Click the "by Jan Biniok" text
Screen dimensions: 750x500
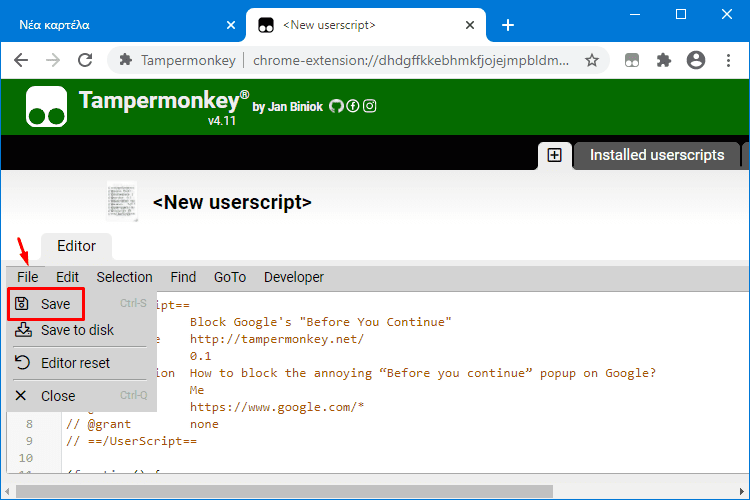(x=287, y=107)
